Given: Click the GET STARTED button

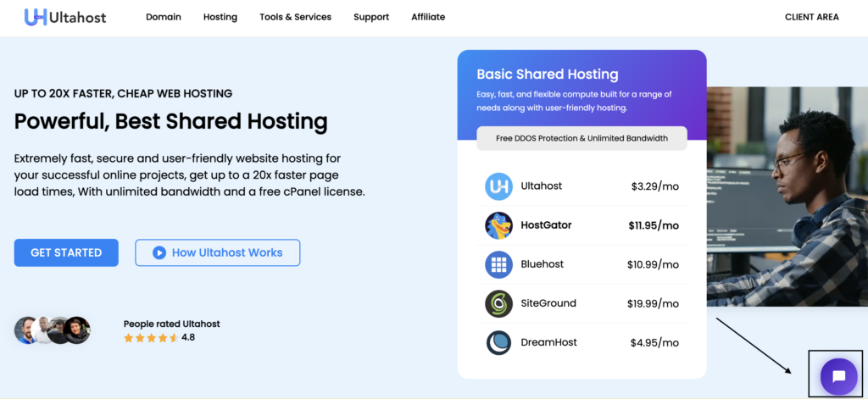Looking at the screenshot, I should pos(66,253).
